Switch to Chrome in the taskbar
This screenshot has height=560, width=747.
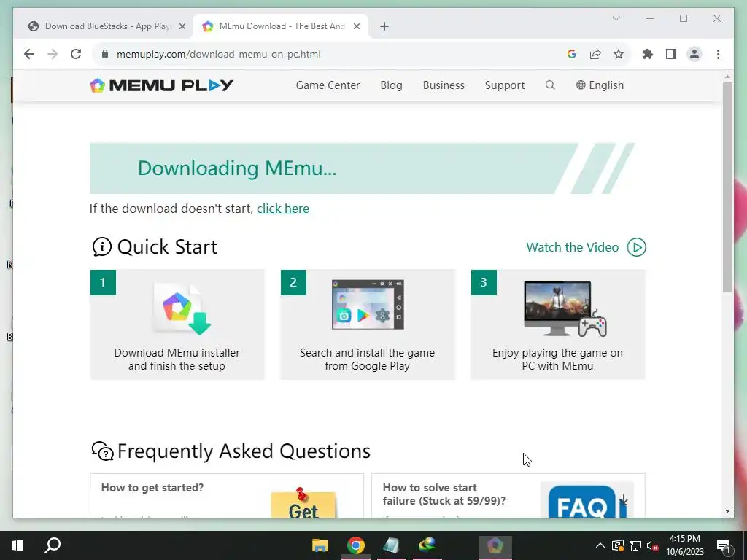(355, 545)
